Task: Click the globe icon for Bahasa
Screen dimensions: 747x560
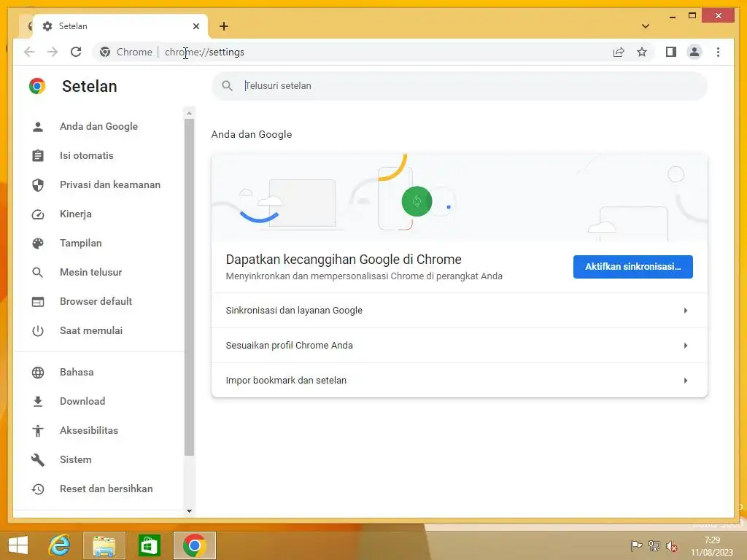Action: click(x=38, y=373)
